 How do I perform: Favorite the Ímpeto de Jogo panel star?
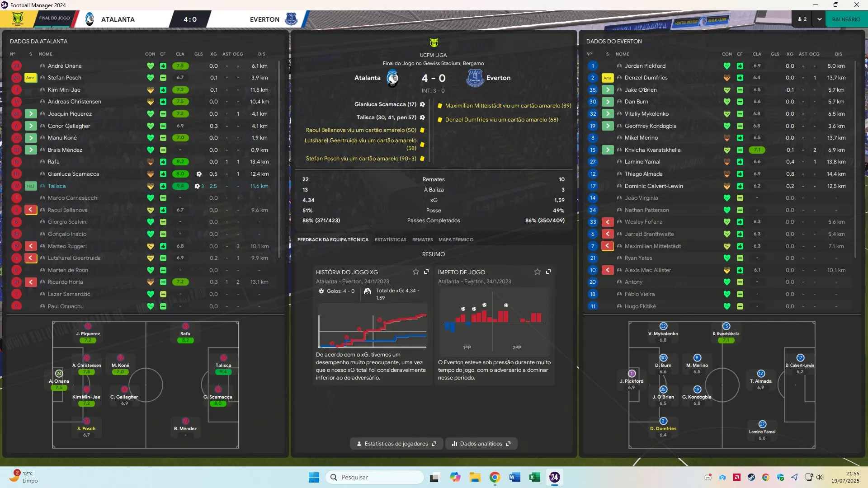[x=538, y=272]
